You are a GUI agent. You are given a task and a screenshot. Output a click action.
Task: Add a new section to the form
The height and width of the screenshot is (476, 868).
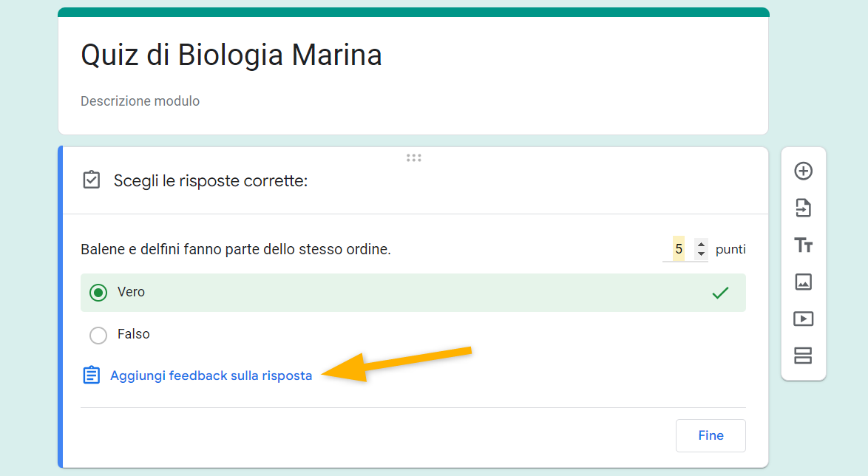pyautogui.click(x=803, y=356)
